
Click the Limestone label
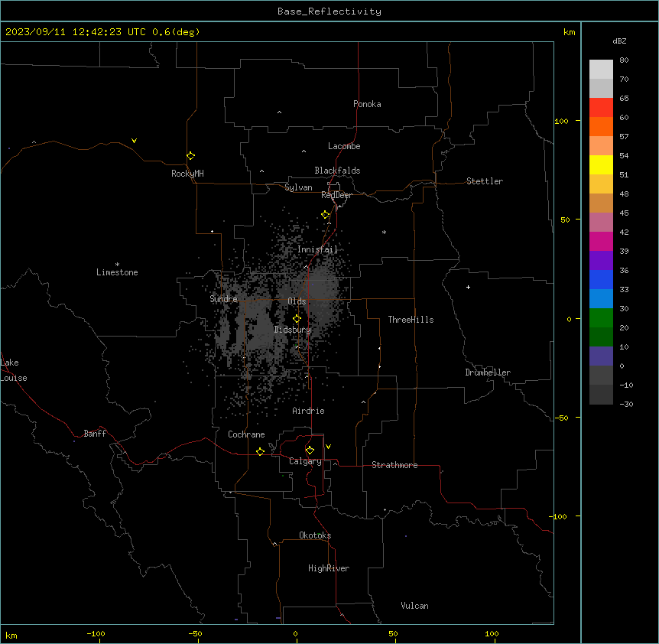[x=117, y=272]
